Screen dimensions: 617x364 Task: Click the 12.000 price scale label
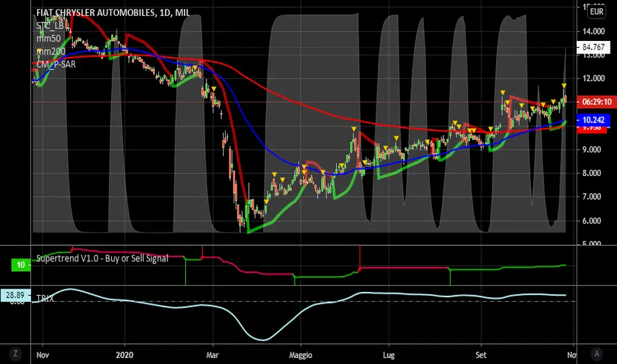(x=593, y=78)
